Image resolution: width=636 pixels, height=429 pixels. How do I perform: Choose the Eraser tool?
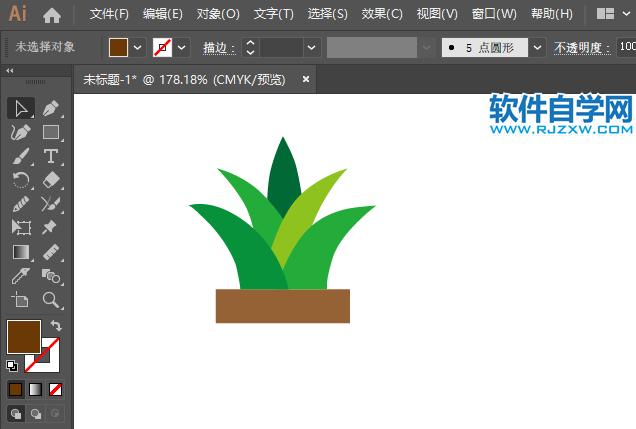pos(51,180)
